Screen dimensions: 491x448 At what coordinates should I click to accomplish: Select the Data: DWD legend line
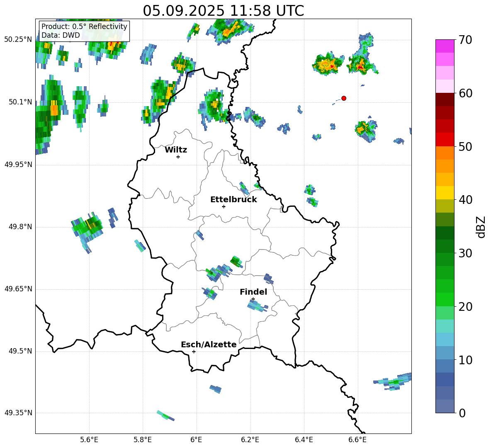pyautogui.click(x=61, y=35)
